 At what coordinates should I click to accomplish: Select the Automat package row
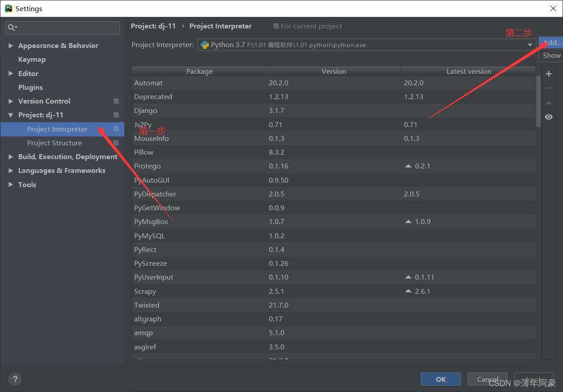(334, 83)
